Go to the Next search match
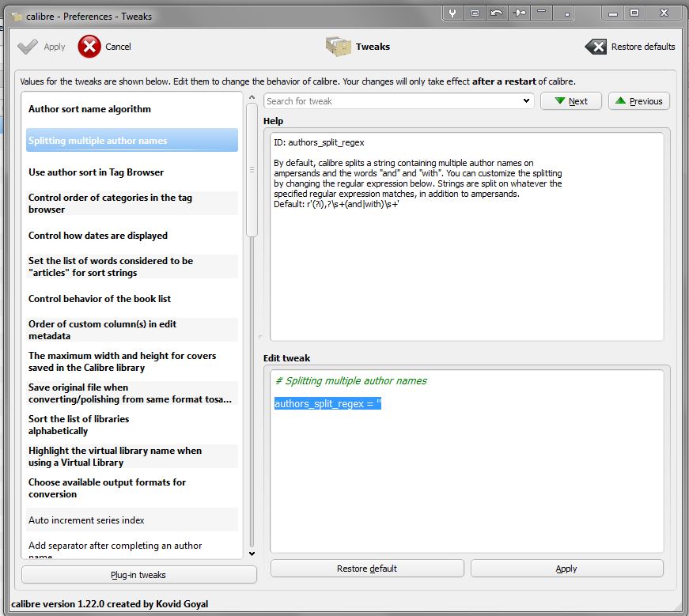The image size is (689, 616). [x=571, y=101]
